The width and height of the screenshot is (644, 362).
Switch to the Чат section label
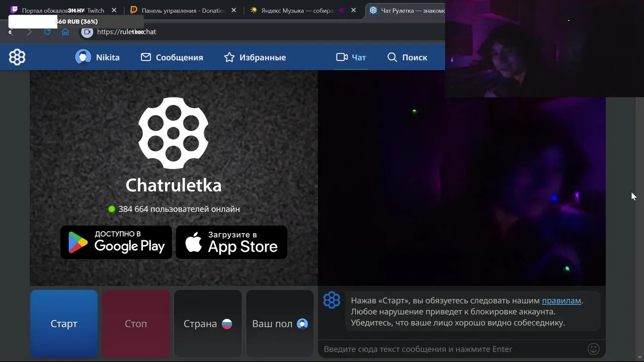tap(359, 57)
